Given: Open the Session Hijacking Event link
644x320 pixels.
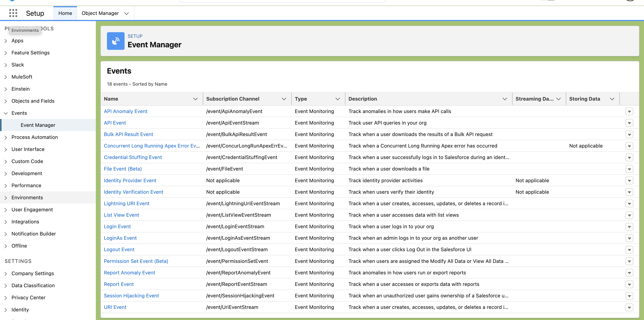Looking at the screenshot, I should point(131,296).
